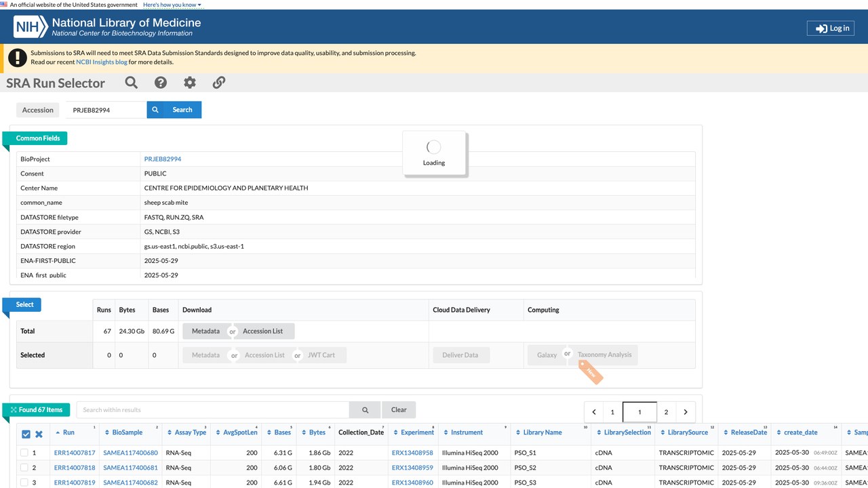Open BioSample SAMEA117400681 link
868x488 pixels.
coord(130,468)
